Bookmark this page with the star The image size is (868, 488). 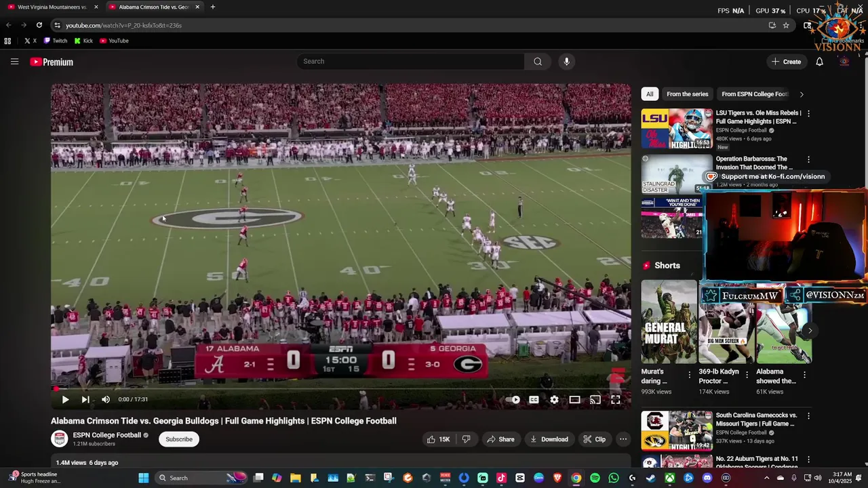pos(786,25)
